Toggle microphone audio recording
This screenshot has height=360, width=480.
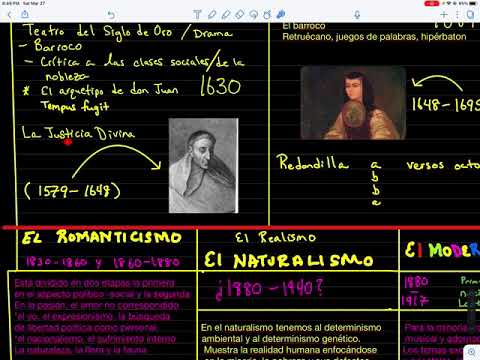(357, 15)
